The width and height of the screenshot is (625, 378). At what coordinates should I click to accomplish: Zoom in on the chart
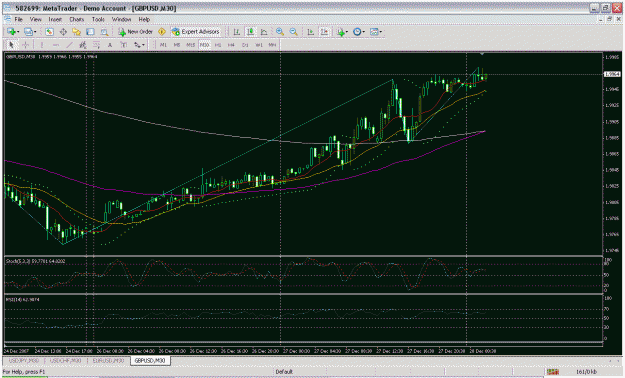[280, 32]
